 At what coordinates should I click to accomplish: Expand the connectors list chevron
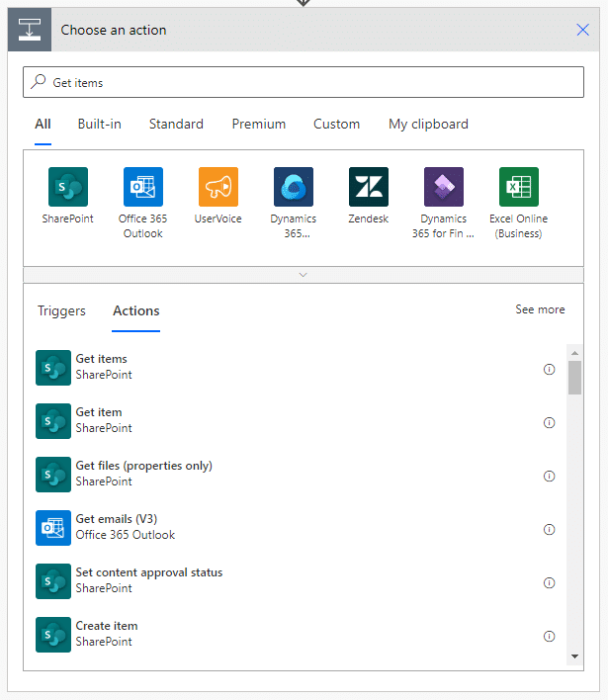click(304, 275)
